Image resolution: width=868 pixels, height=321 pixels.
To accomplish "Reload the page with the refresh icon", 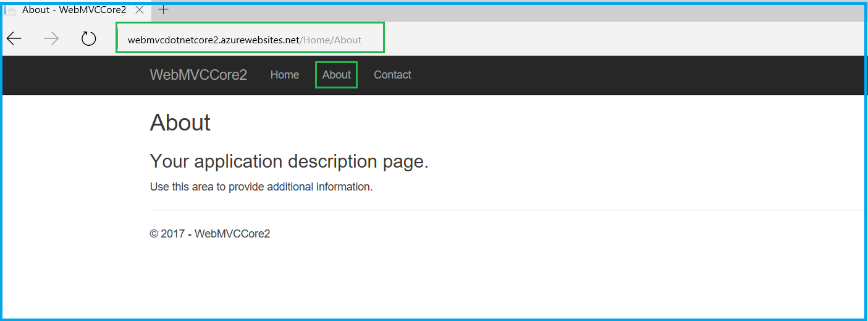I will point(89,39).
